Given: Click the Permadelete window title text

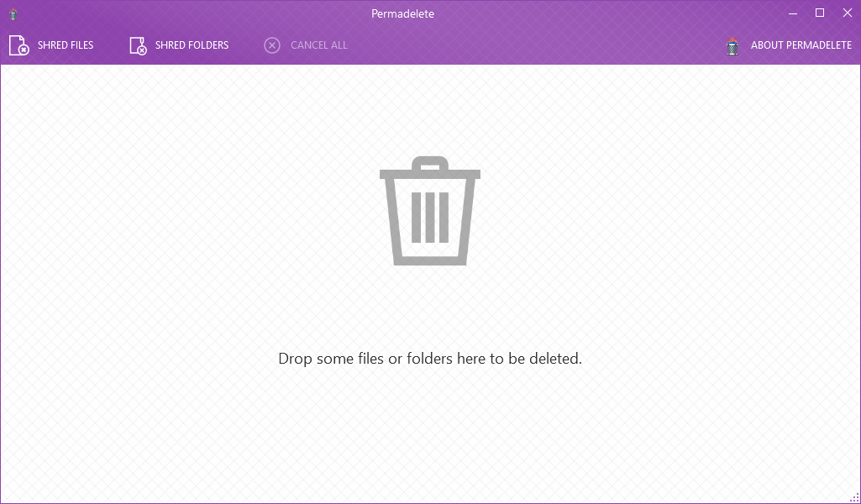Looking at the screenshot, I should pos(402,13).
